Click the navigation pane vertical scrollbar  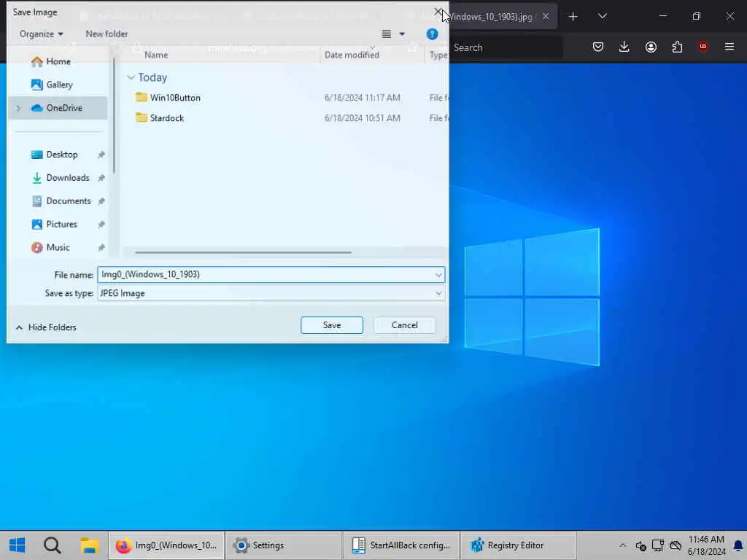point(113,116)
